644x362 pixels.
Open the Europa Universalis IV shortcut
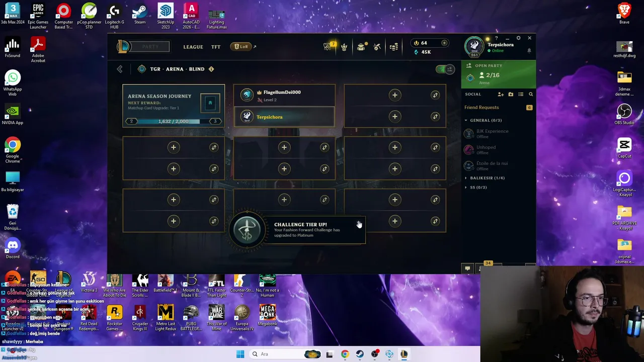point(242,318)
